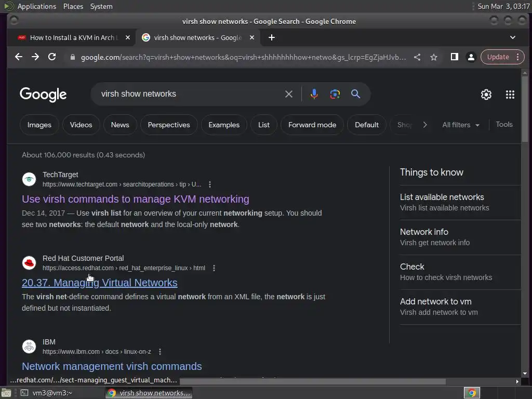This screenshot has height=399, width=532.
Task: Close the virsh show networks tab
Action: [x=252, y=37]
